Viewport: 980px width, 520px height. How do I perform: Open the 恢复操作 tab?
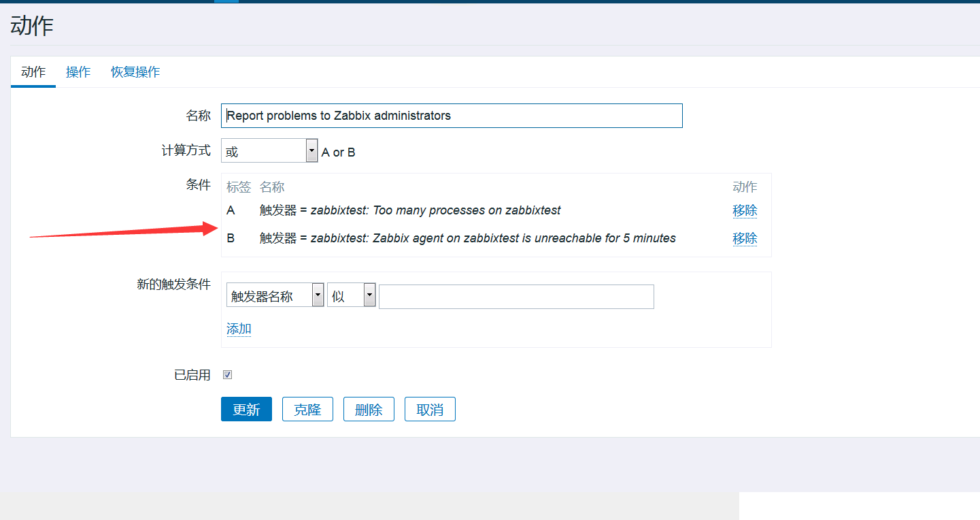coord(135,72)
